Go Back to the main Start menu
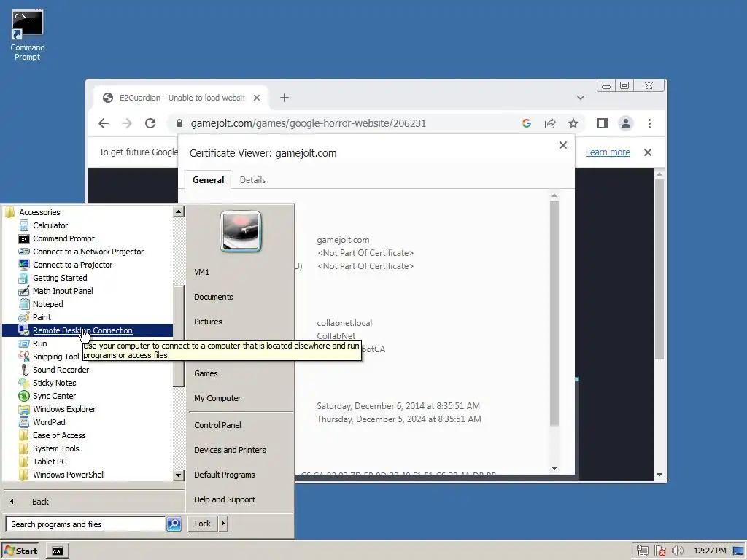The height and width of the screenshot is (560, 747). tap(40, 502)
